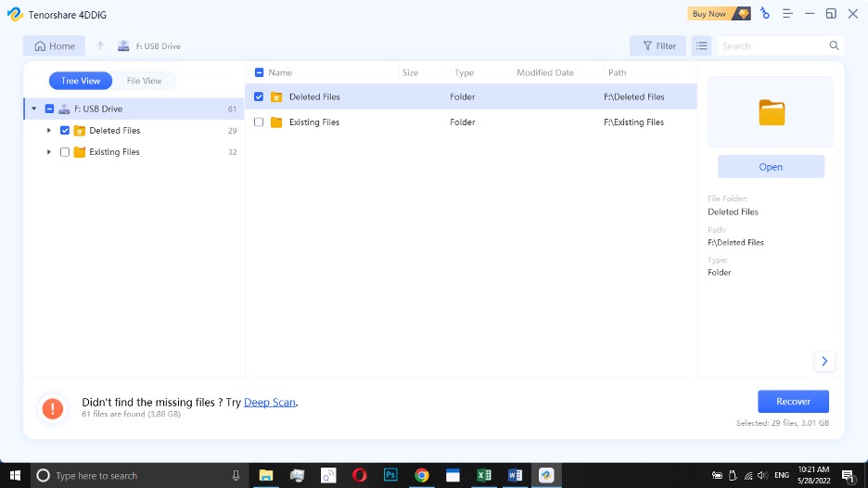Collapse the F: USB Drive tree node
This screenshot has width=868, height=488.
tap(34, 109)
